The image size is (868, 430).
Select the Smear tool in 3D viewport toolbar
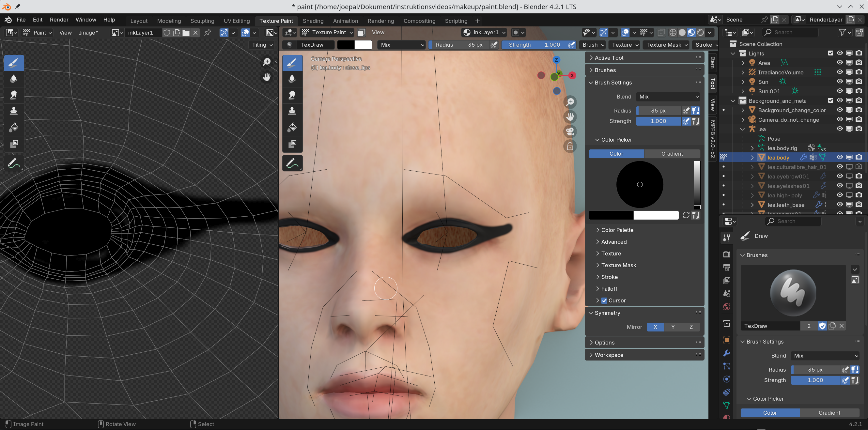pos(292,95)
